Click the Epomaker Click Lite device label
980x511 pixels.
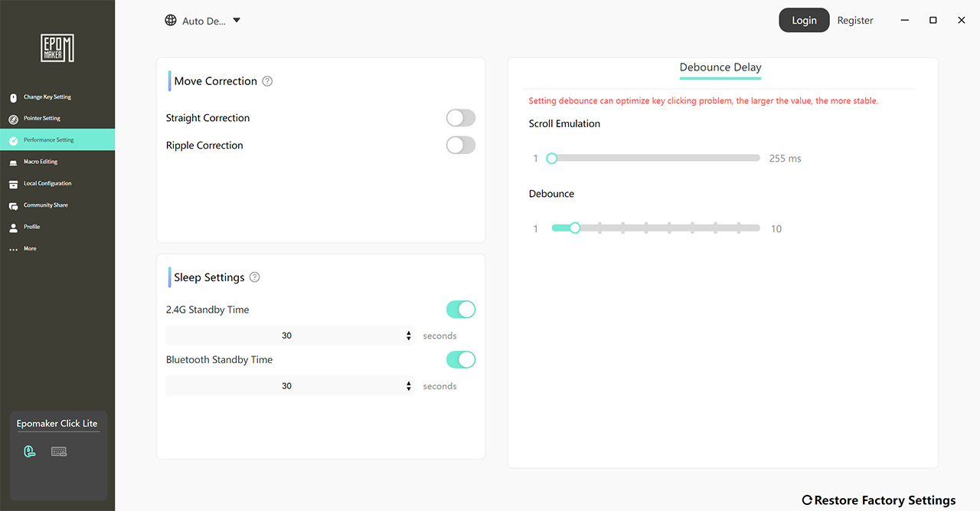tap(57, 424)
